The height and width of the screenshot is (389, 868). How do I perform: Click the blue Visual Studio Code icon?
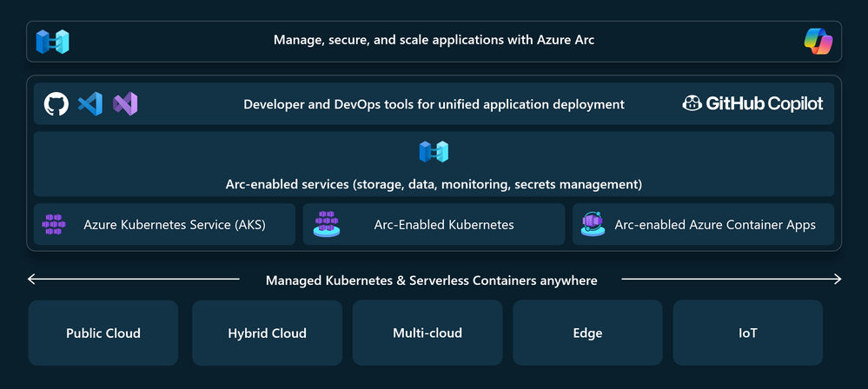[90, 104]
